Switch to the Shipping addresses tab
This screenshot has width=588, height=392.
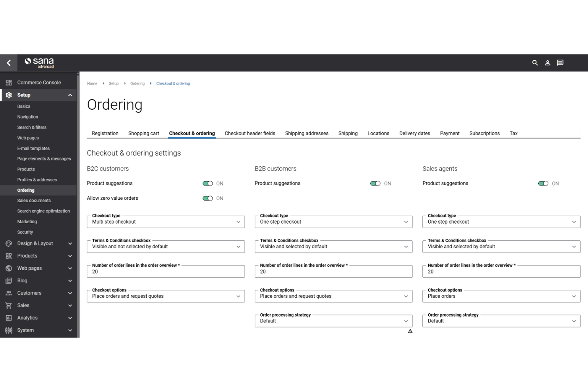click(x=307, y=133)
